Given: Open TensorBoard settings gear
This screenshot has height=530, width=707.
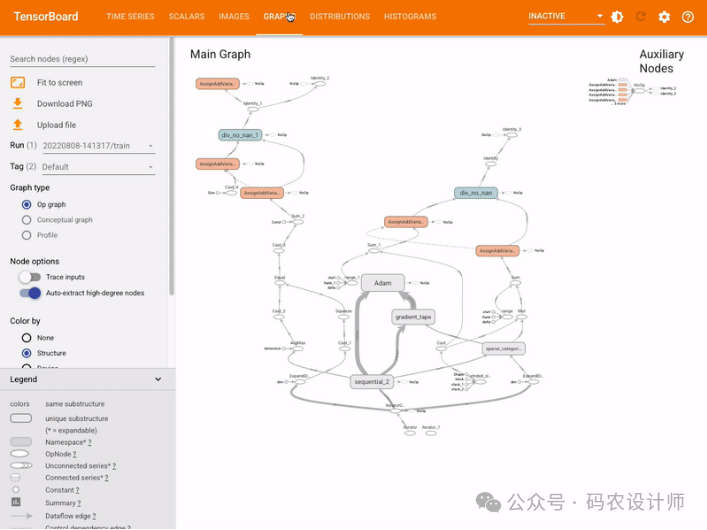Looking at the screenshot, I should (664, 17).
